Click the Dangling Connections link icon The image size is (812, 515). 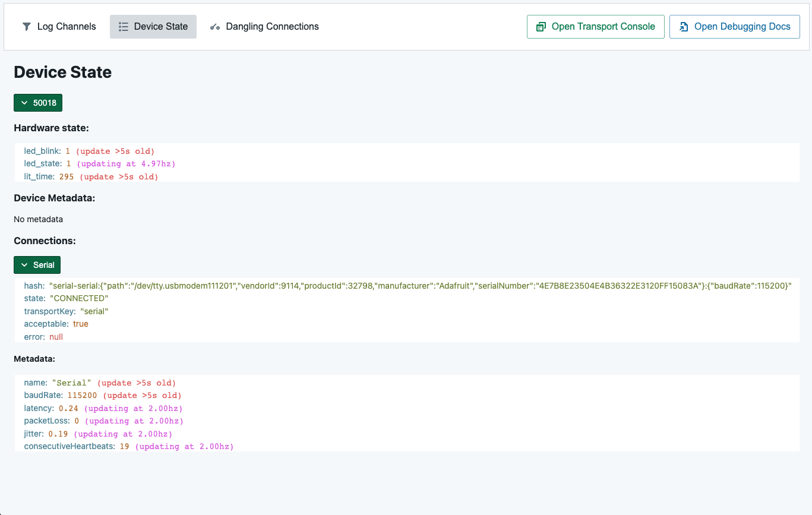(x=215, y=27)
